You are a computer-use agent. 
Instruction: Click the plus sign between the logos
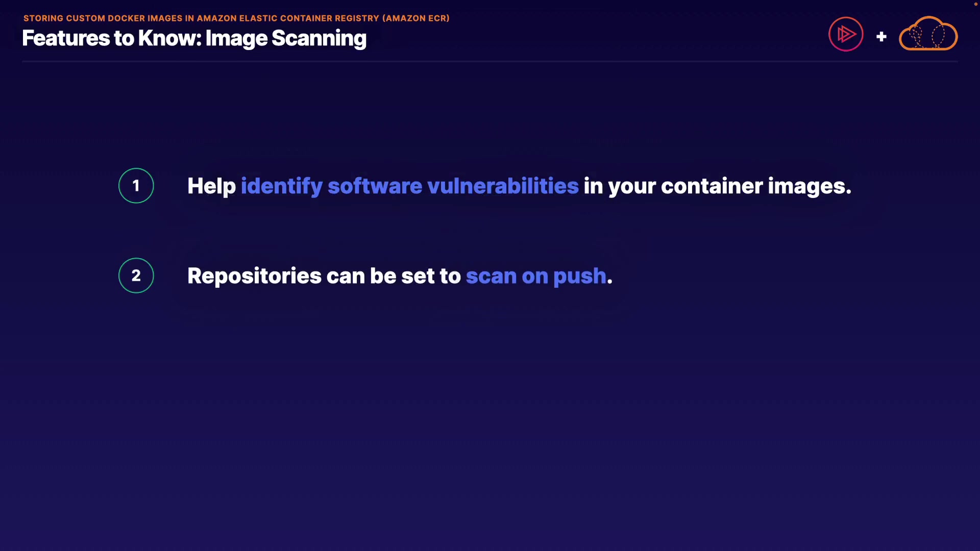[881, 37]
